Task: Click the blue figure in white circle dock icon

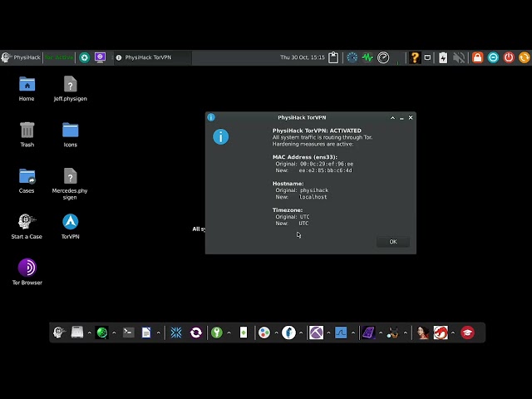Action: (x=288, y=332)
